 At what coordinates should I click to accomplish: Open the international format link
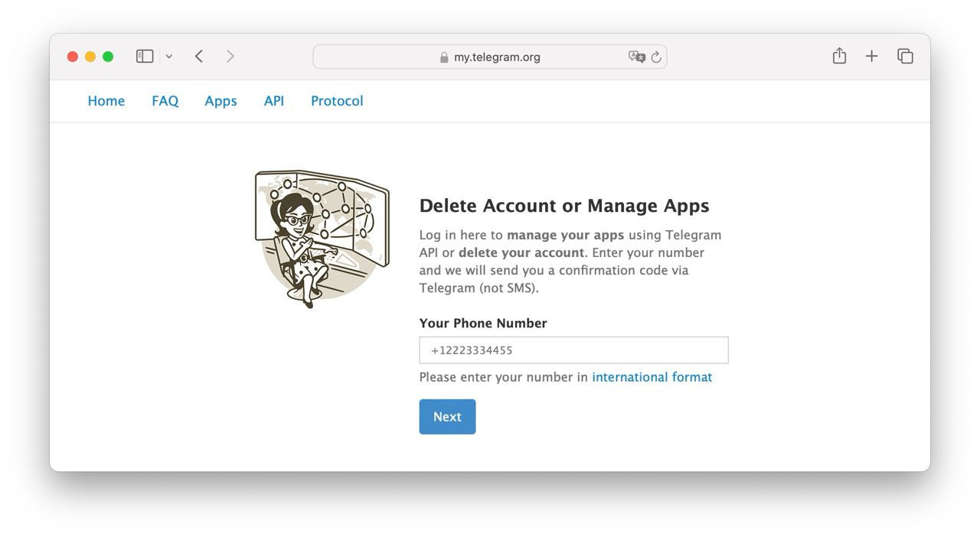tap(652, 377)
